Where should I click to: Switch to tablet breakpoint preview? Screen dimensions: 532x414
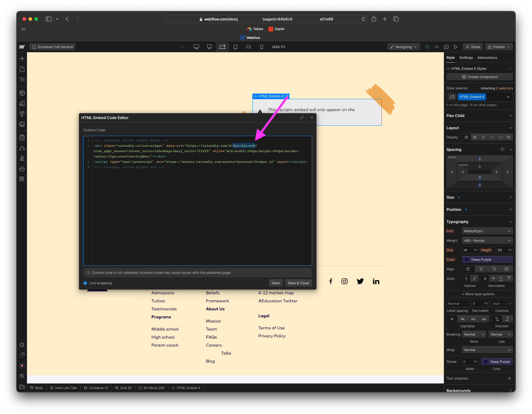pyautogui.click(x=235, y=47)
